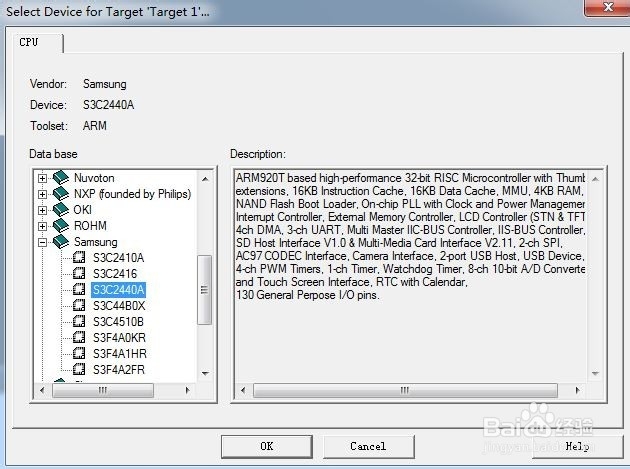
Task: Click the data base scroll-right arrow
Action: pyautogui.click(x=187, y=390)
